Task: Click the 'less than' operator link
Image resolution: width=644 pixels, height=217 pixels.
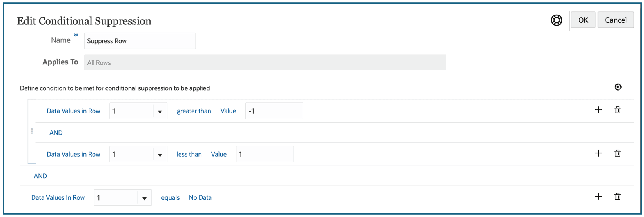Action: [189, 154]
